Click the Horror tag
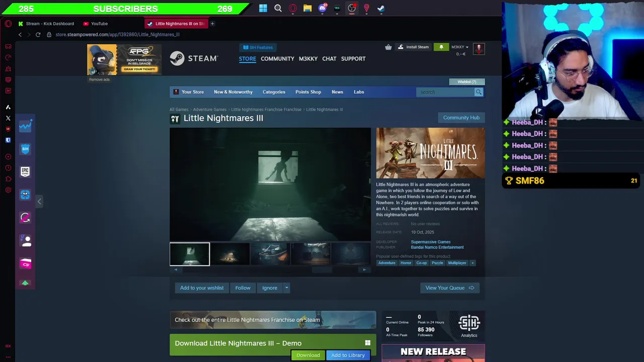Viewport: 644px width, 362px height. [406, 263]
